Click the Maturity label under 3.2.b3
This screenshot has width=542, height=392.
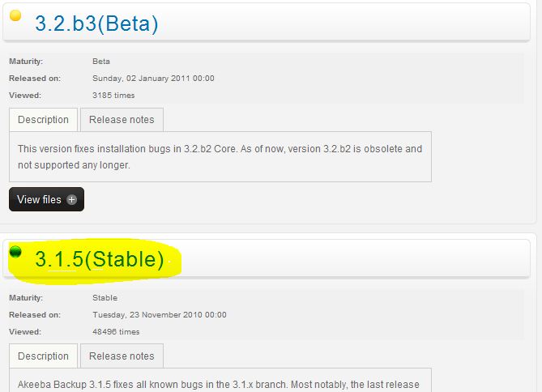click(x=26, y=62)
